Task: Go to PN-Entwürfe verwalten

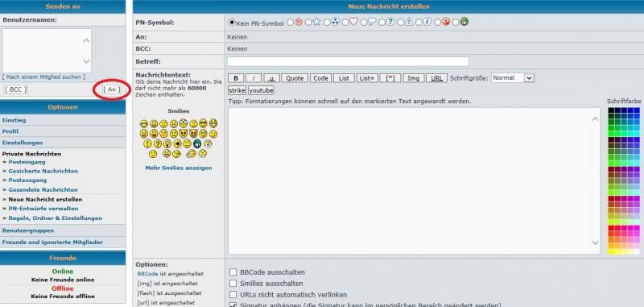Action: click(43, 209)
